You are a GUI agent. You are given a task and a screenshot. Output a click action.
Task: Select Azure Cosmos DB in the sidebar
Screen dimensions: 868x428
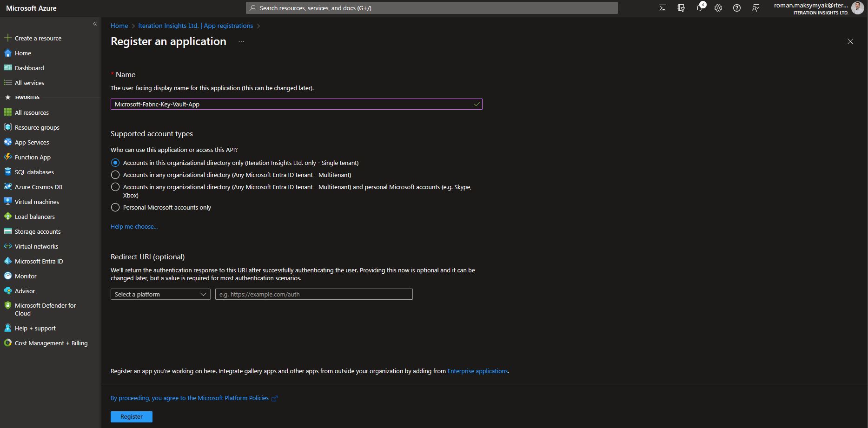tap(39, 187)
